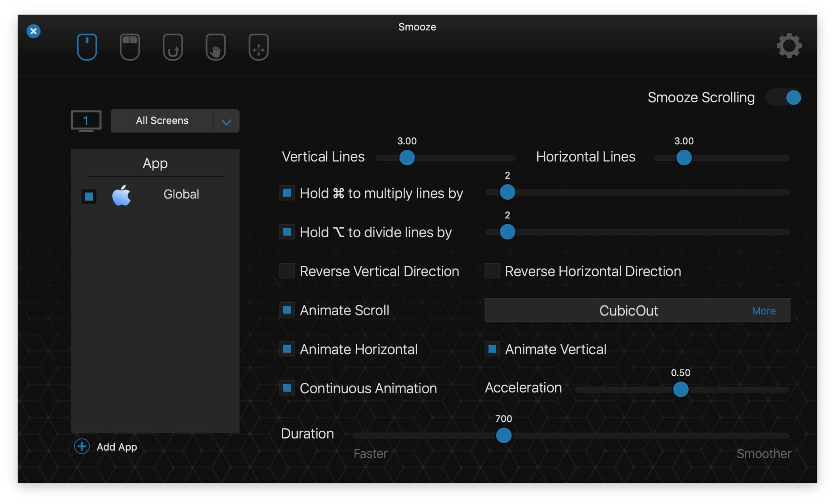835x504 pixels.
Task: Click the Faster label under Duration
Action: click(x=370, y=454)
